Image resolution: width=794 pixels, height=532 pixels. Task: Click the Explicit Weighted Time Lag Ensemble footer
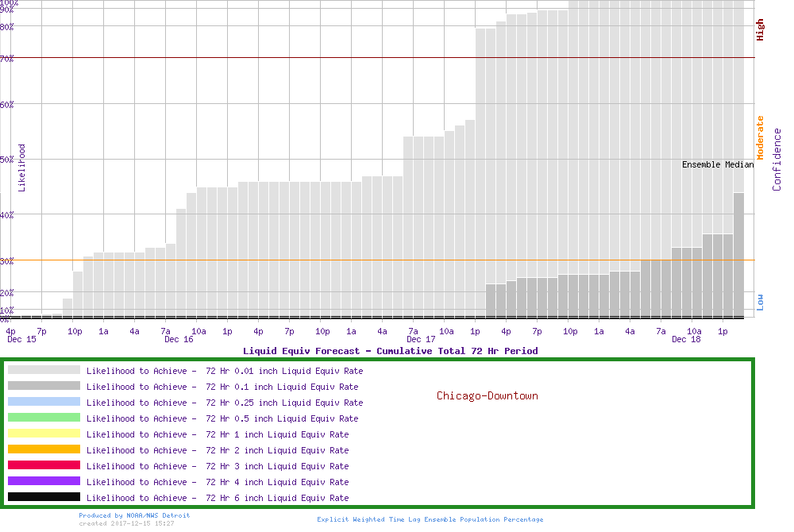[x=430, y=519]
